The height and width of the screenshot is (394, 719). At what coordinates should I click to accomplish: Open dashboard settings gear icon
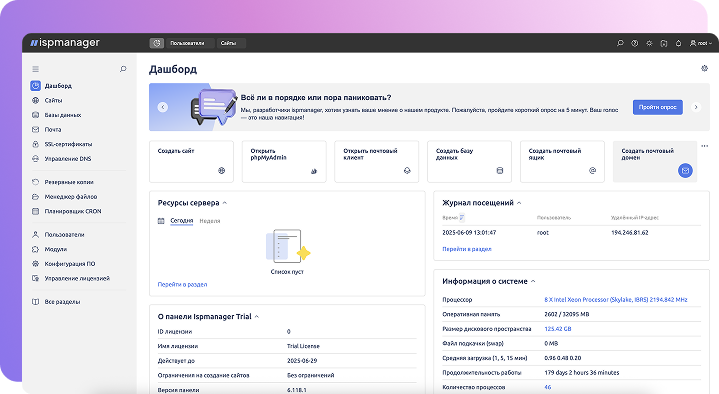coord(704,68)
